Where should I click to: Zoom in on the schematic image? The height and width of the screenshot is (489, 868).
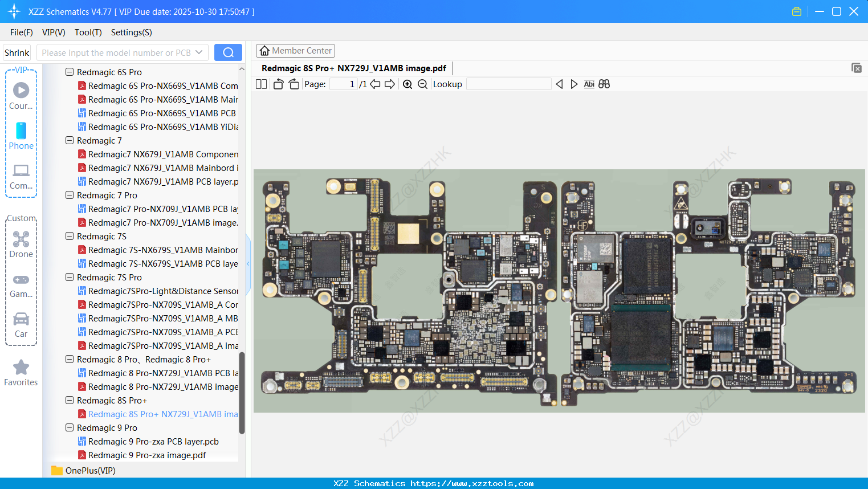[x=407, y=84]
